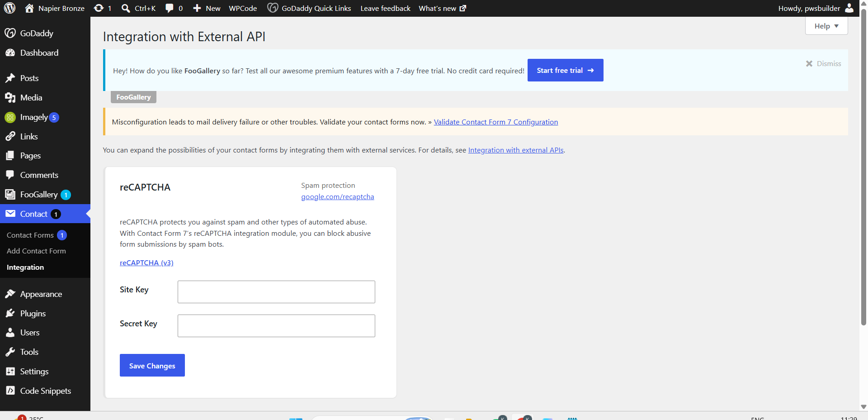This screenshot has height=420, width=868.
Task: Focus the Site Key input field
Action: click(276, 292)
